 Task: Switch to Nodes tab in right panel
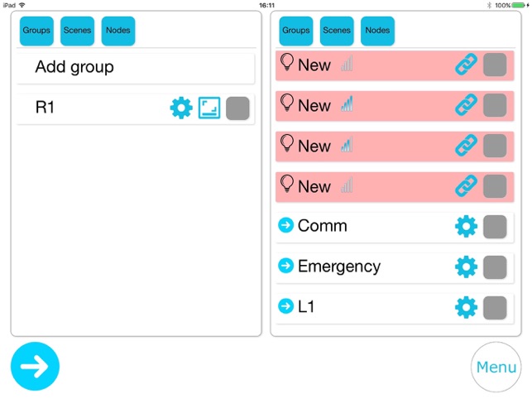coord(377,31)
